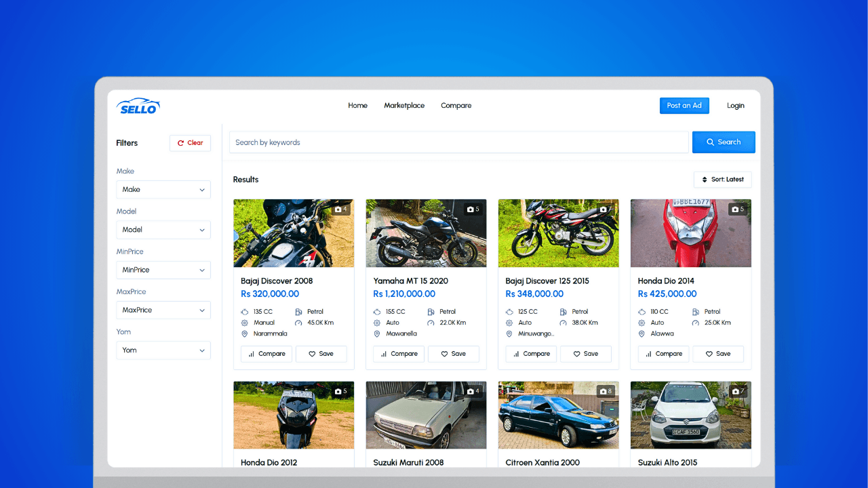The width and height of the screenshot is (868, 488).
Task: Click heart icon on Bajaj Discover 125 card
Action: (x=577, y=354)
